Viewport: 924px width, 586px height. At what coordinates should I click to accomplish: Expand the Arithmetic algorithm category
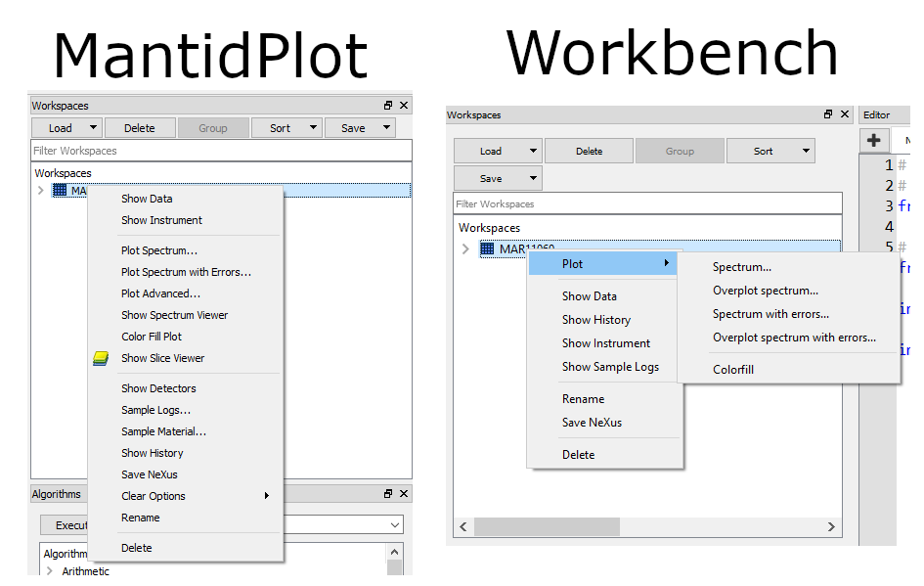[50, 571]
